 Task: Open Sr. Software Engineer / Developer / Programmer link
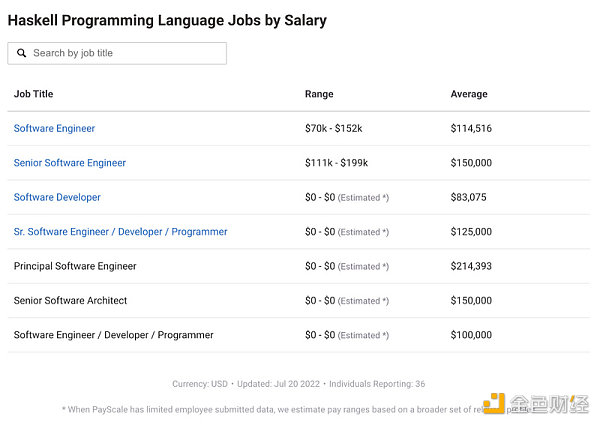tap(121, 232)
